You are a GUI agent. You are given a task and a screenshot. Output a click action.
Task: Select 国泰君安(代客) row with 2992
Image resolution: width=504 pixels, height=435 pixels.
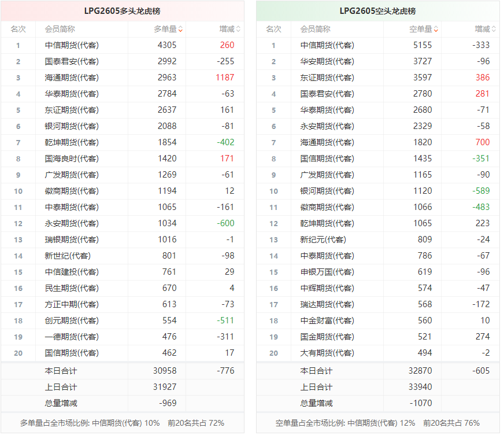coord(123,61)
